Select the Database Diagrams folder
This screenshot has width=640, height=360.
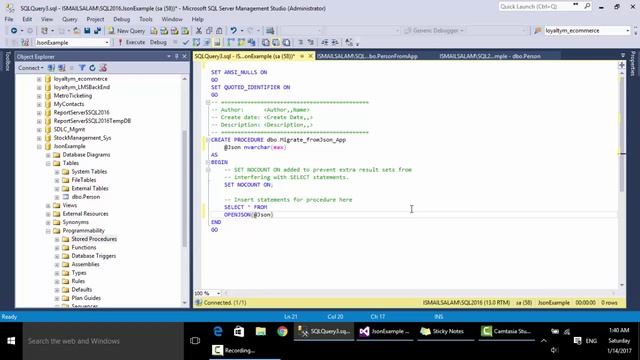pyautogui.click(x=86, y=155)
